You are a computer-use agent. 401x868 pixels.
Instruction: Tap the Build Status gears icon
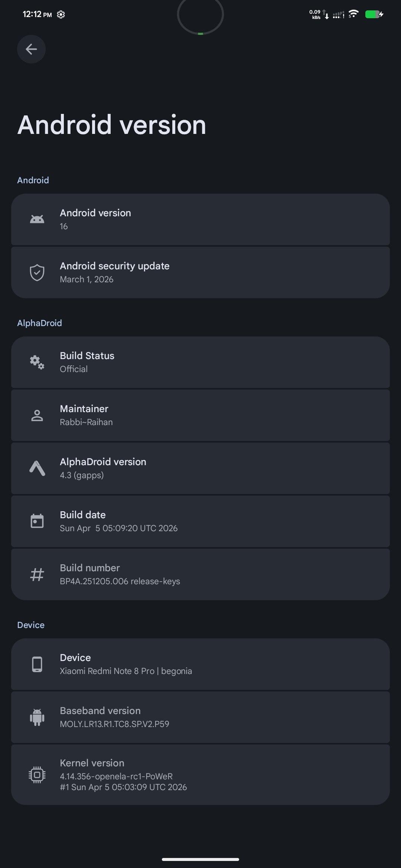(37, 362)
